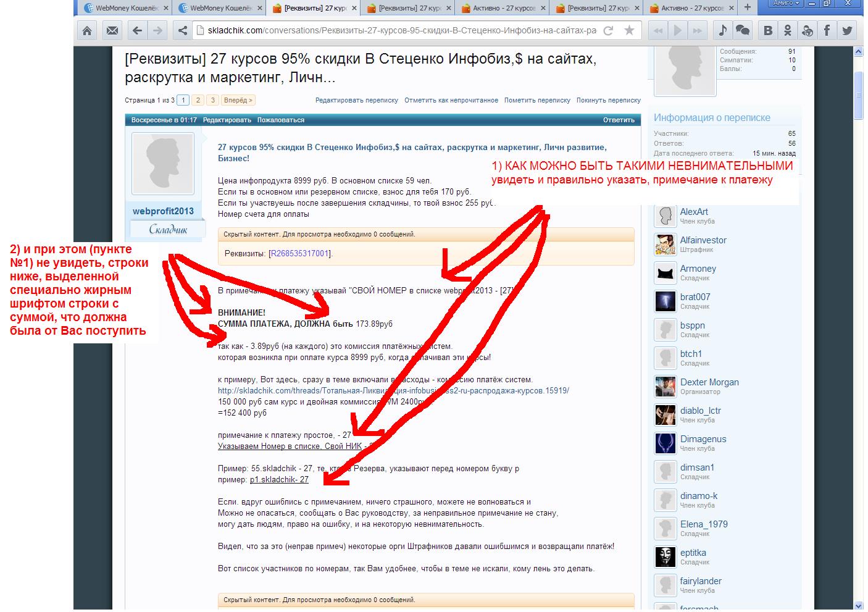Open the mail envelope icon in toolbar
The width and height of the screenshot is (868, 612).
(112, 30)
